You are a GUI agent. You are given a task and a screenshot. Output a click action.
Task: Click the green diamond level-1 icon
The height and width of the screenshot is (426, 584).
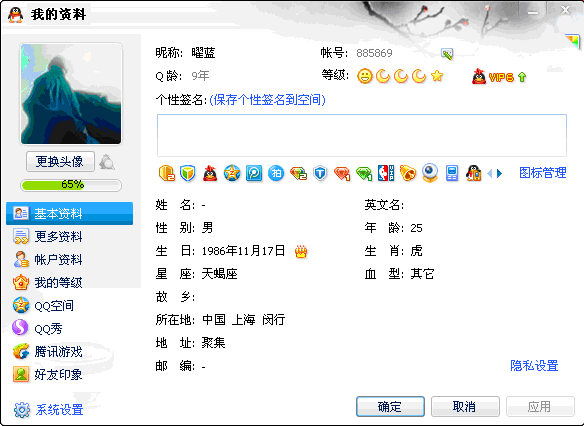tap(364, 174)
